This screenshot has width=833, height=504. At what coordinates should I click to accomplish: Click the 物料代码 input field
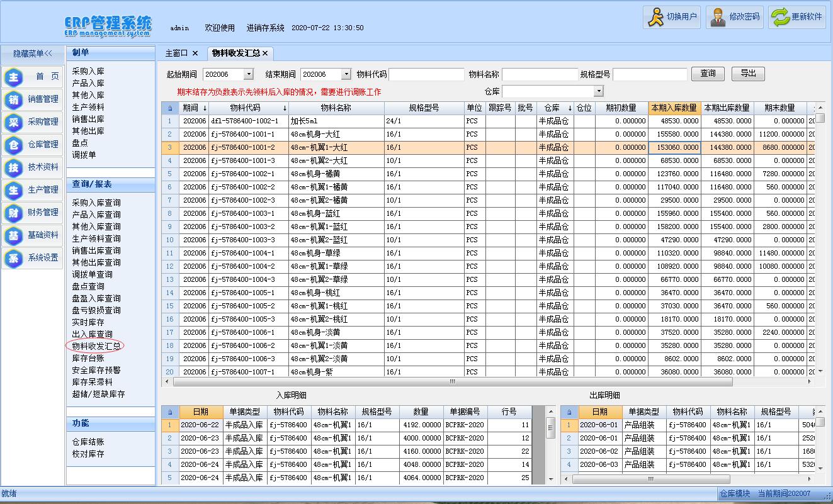click(426, 74)
